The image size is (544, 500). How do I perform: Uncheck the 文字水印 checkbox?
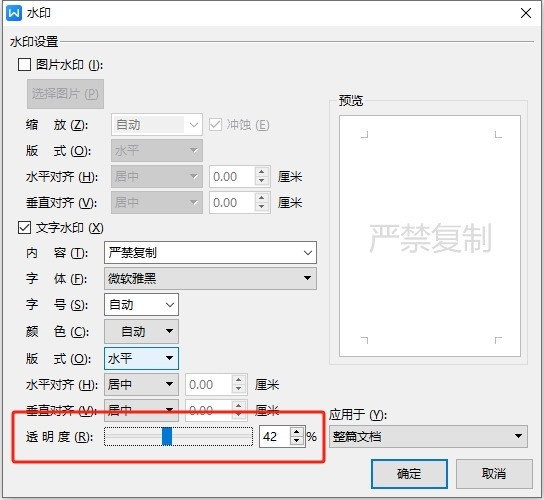click(24, 228)
